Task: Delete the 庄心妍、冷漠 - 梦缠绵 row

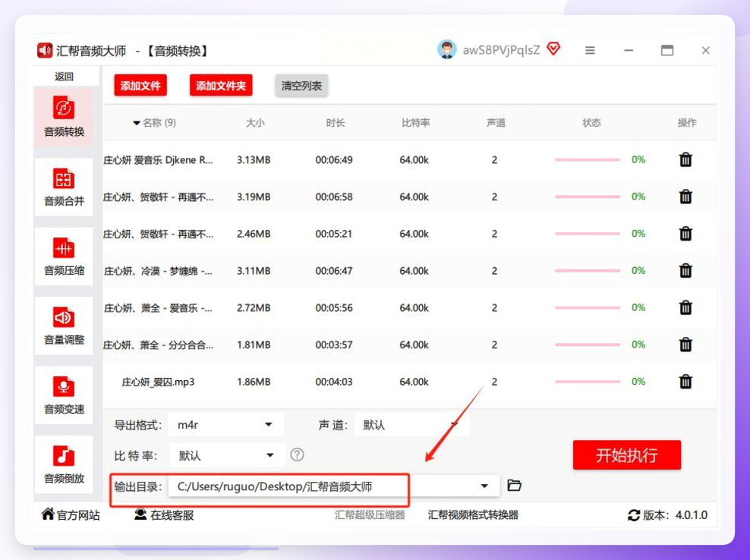Action: click(x=685, y=271)
